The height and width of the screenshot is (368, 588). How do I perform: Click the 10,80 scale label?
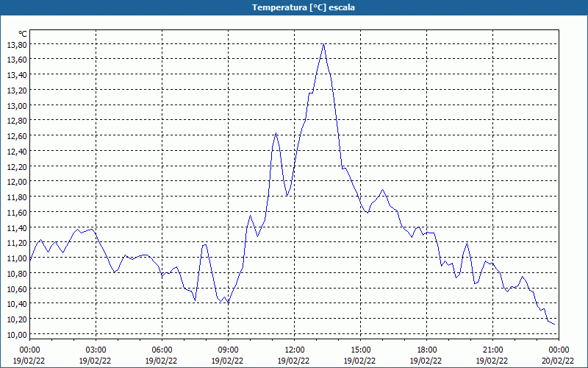click(17, 273)
